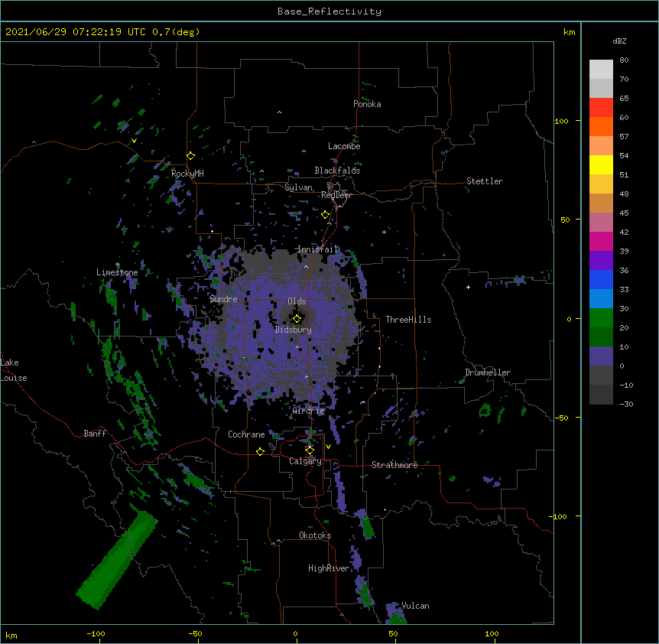The image size is (659, 644).
Task: Click the Blackfalds label
Action: pos(337,171)
